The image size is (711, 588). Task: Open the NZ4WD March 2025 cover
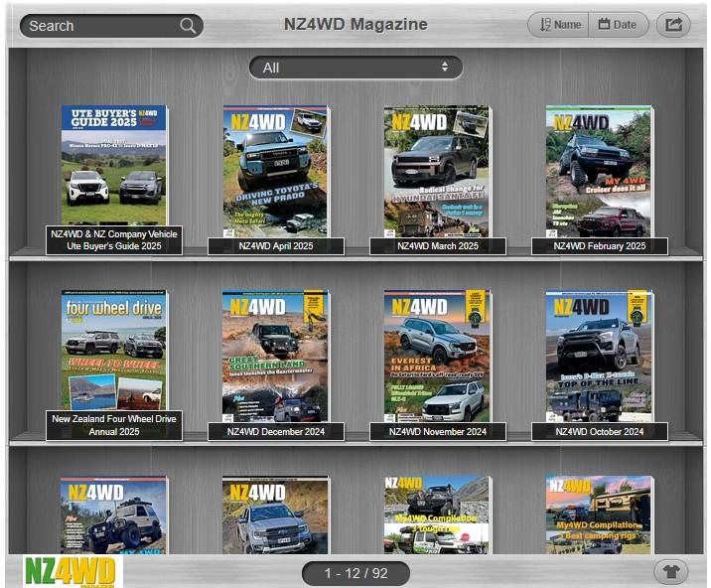[437, 172]
